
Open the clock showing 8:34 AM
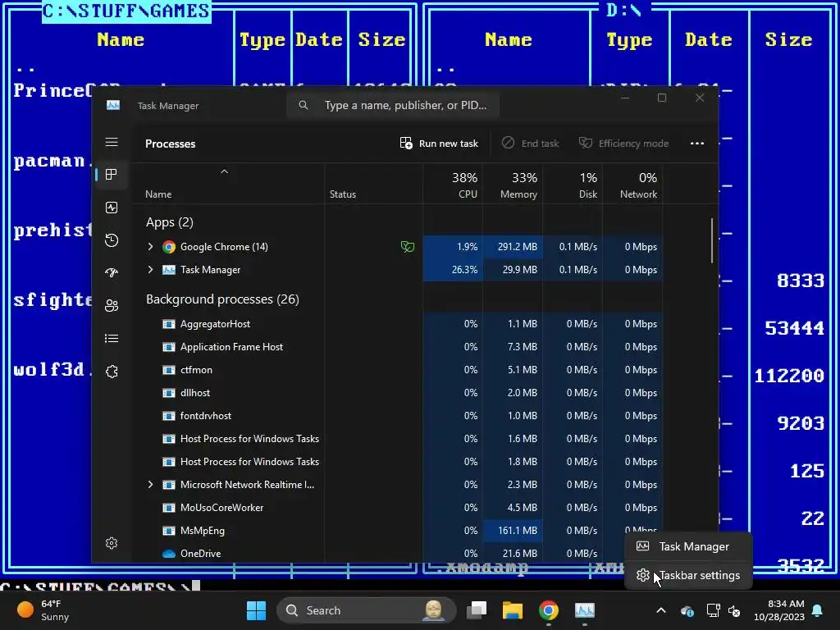[x=779, y=610]
